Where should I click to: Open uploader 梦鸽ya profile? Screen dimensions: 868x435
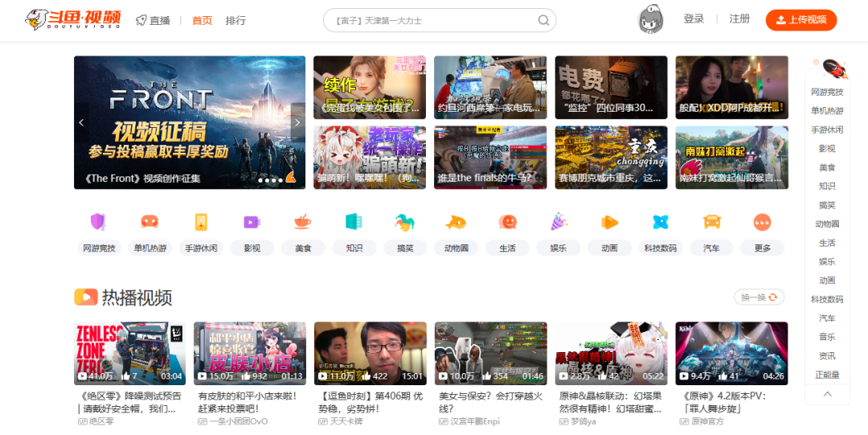click(577, 421)
